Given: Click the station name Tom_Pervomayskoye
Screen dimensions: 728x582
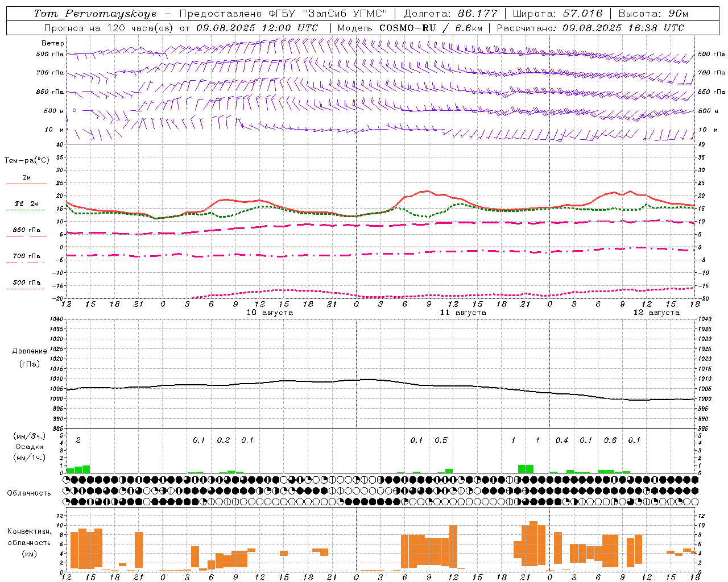Looking at the screenshot, I should pos(96,14).
